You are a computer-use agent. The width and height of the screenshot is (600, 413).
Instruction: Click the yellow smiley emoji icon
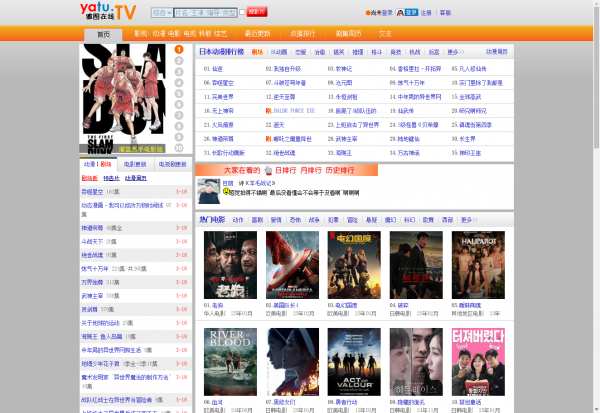point(227,190)
